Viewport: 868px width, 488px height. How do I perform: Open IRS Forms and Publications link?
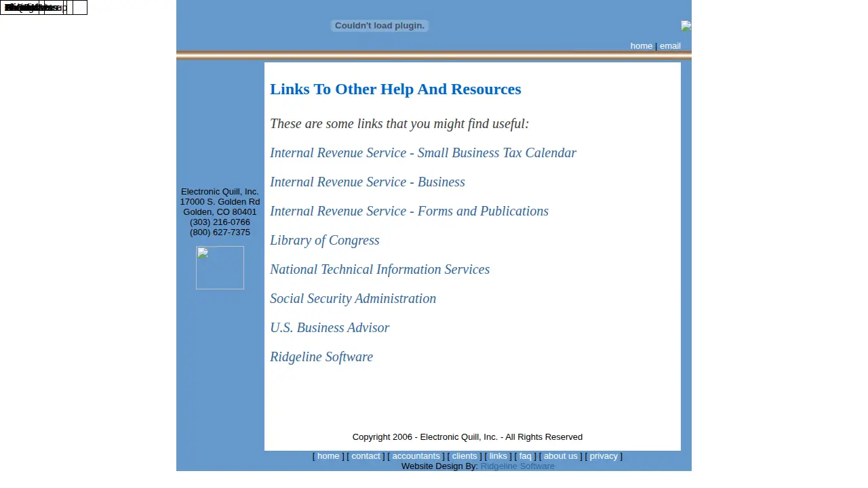click(x=409, y=211)
